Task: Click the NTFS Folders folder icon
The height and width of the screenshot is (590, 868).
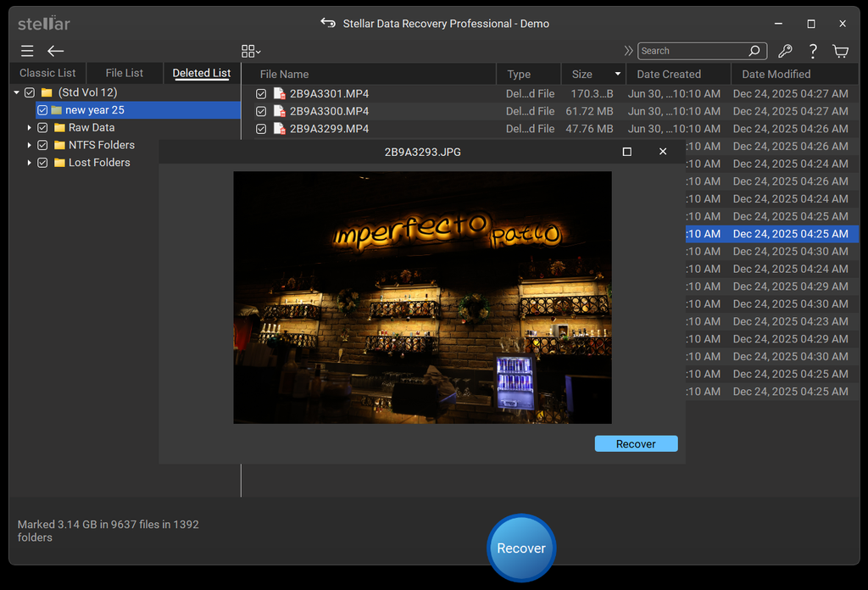Action: 59,145
